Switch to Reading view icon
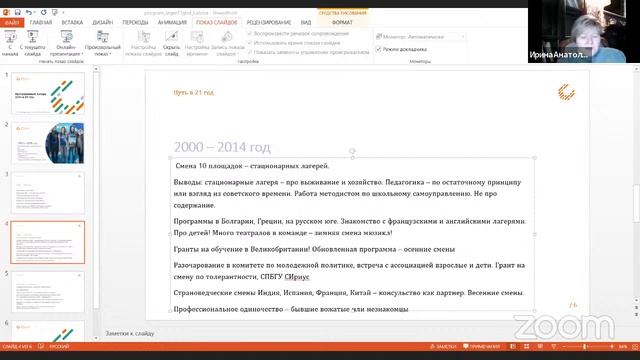Viewport: 640px width, 360px height. coord(540,347)
